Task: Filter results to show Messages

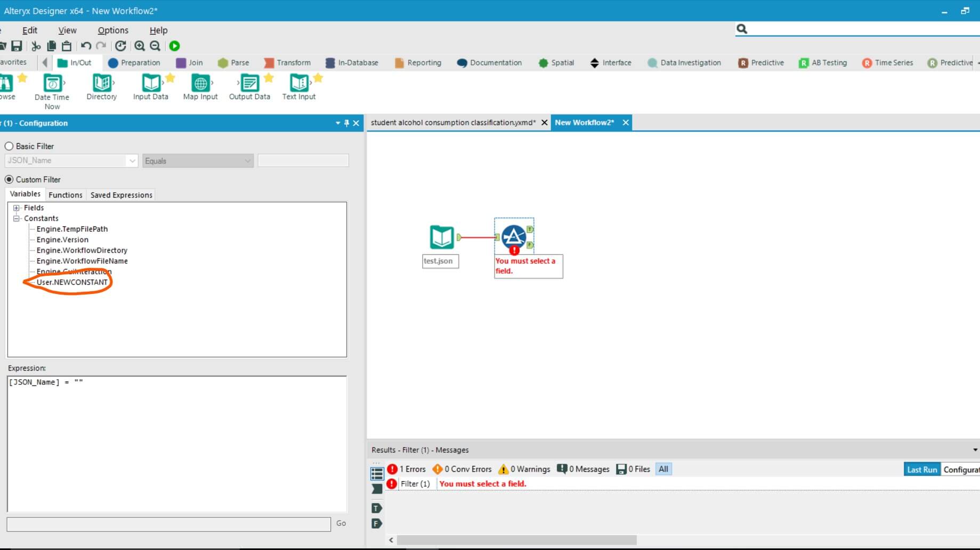Action: (583, 469)
